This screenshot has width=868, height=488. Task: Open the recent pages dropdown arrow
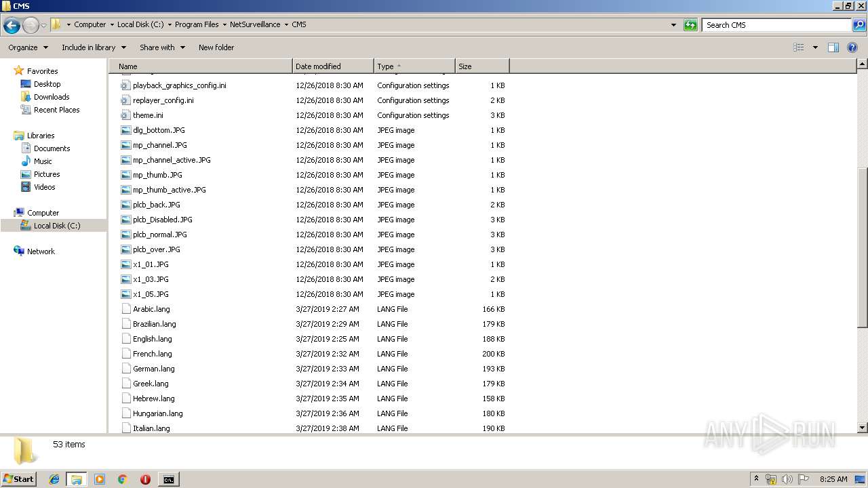(x=44, y=25)
